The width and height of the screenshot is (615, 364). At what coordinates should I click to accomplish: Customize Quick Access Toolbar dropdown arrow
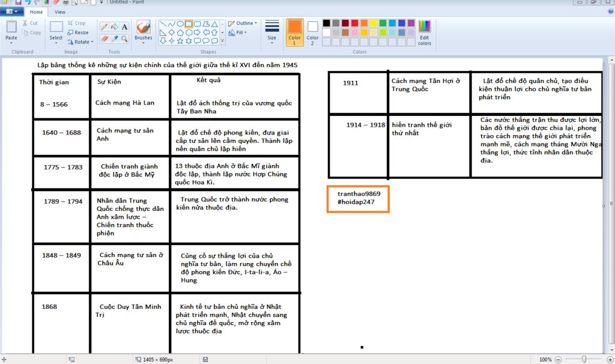click(101, 2)
